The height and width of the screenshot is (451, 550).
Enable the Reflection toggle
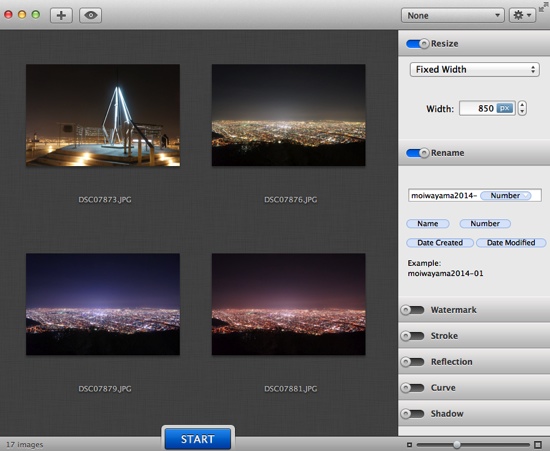412,362
